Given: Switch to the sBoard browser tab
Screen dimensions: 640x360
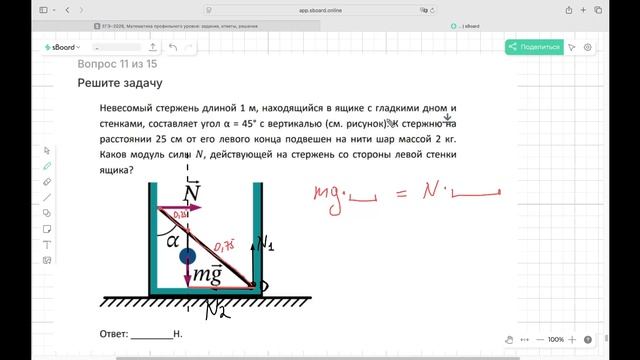Looking at the screenshot, I should coord(464,26).
